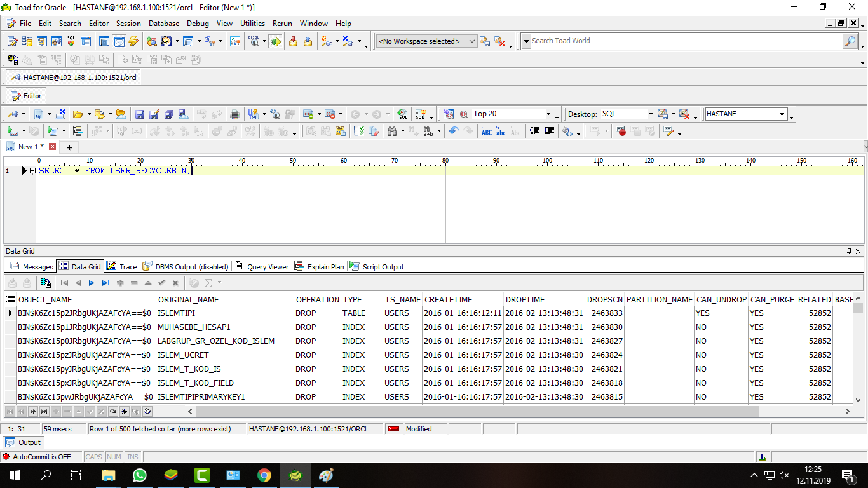
Task: Click the data grid horizontal scrollbar
Action: (x=477, y=412)
